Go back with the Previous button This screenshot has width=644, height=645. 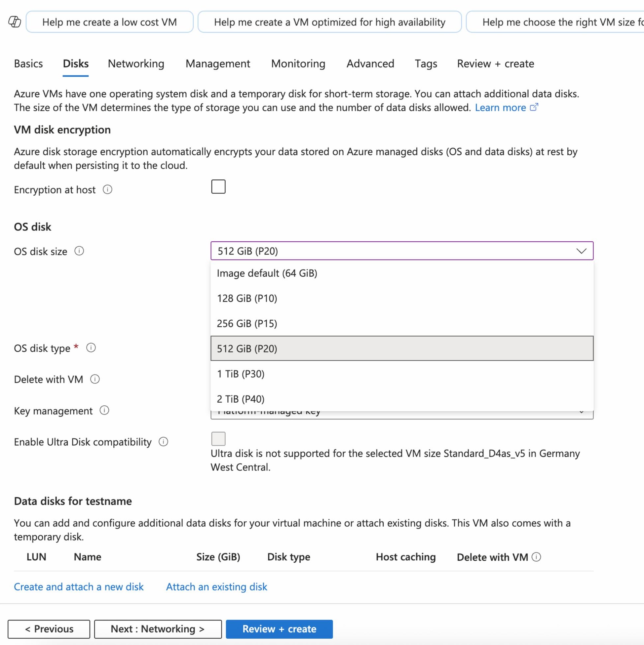pos(49,629)
